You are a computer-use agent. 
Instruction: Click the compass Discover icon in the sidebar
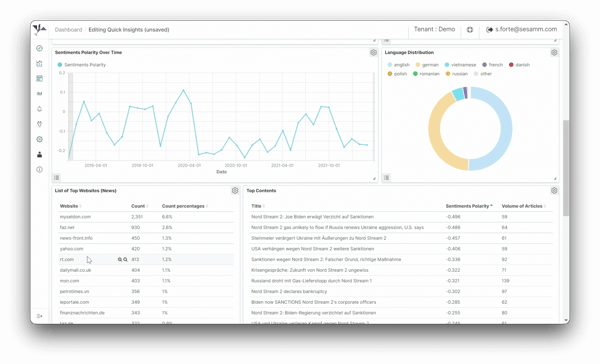pyautogui.click(x=39, y=48)
